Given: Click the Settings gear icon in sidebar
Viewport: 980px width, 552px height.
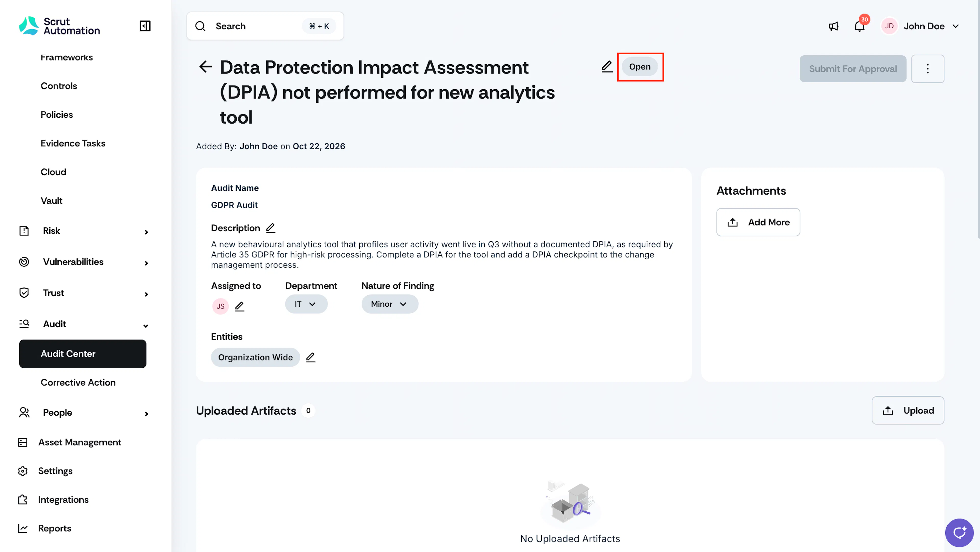Looking at the screenshot, I should pyautogui.click(x=23, y=471).
